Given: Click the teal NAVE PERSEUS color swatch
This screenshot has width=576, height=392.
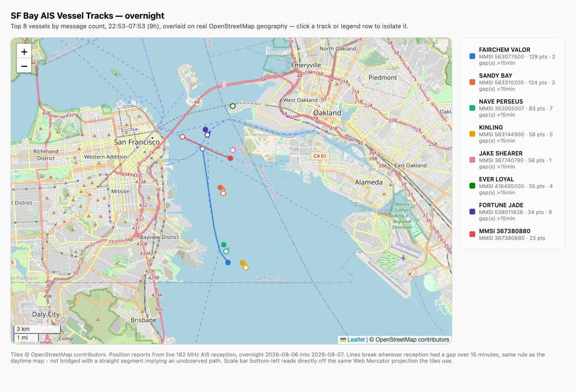Looking at the screenshot, I should (472, 108).
